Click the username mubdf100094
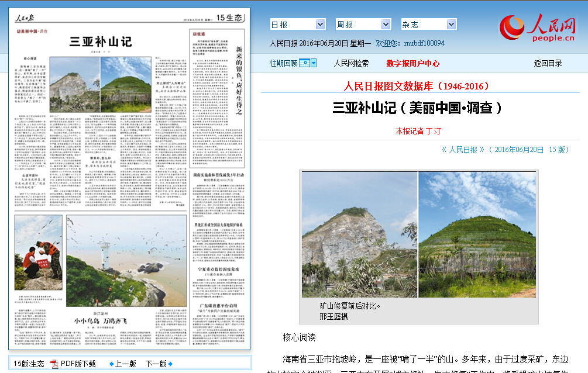 tap(424, 43)
